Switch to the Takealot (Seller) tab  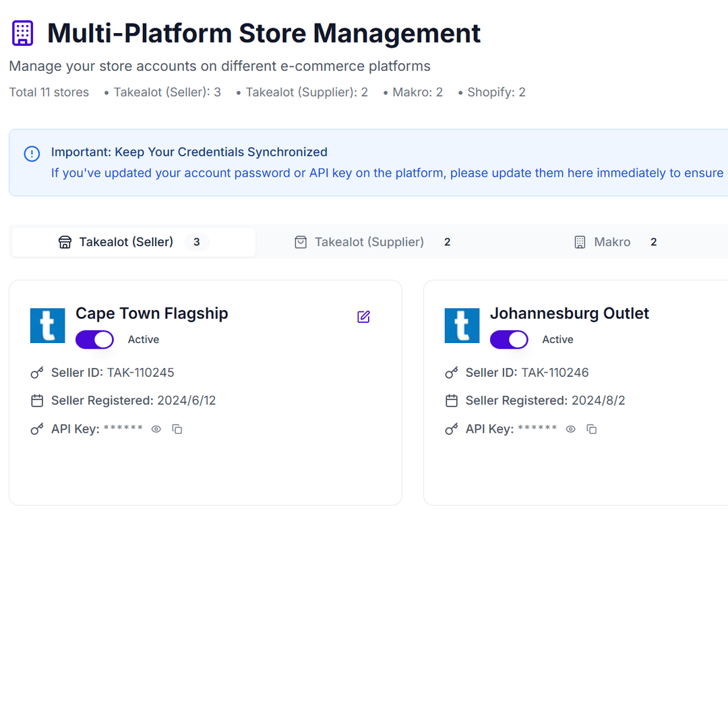tap(133, 242)
